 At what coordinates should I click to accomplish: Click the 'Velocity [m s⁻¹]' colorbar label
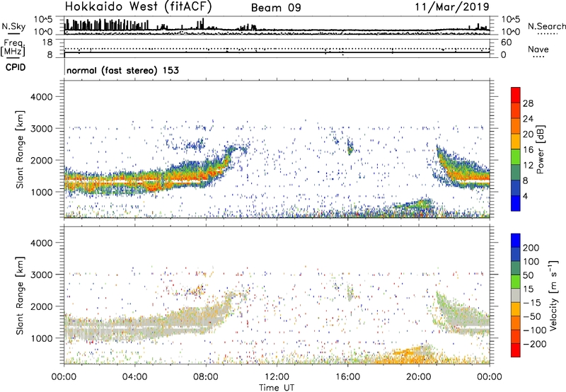553,296
